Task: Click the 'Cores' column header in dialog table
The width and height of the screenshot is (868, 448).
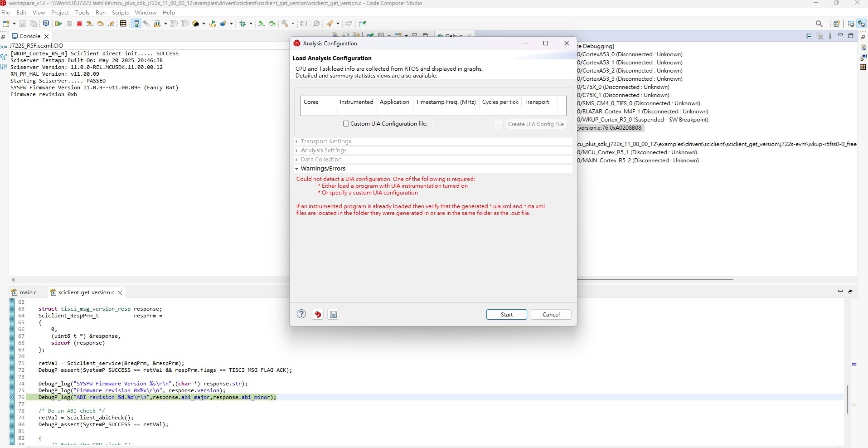Action: tap(311, 102)
